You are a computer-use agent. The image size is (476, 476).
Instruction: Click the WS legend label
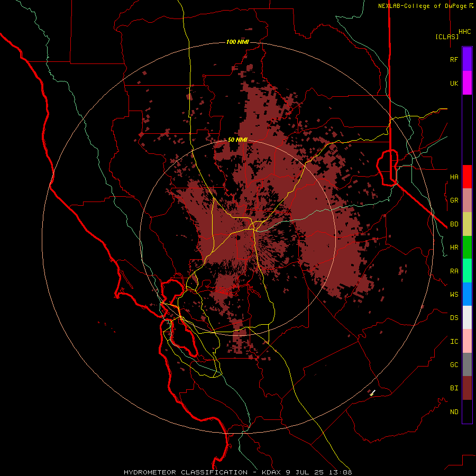(x=454, y=294)
